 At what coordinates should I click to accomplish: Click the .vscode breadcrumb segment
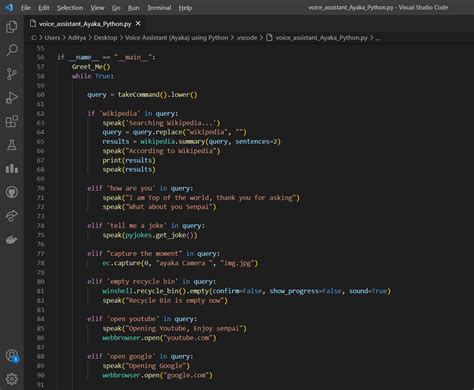pyautogui.click(x=246, y=38)
